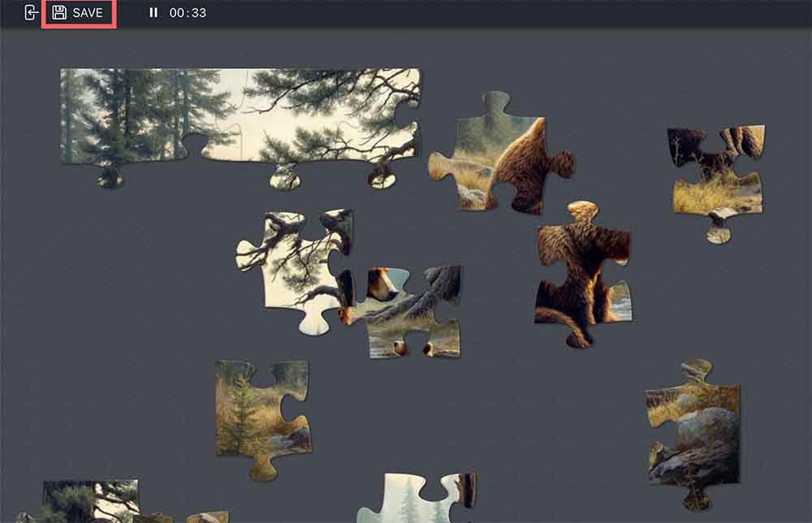Click the floppy disk save icon
The width and height of the screenshot is (812, 523).
coord(59,13)
